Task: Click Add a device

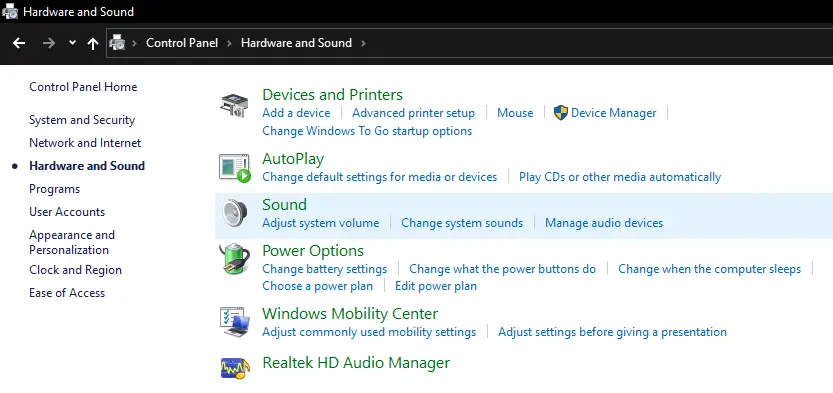Action: point(296,113)
